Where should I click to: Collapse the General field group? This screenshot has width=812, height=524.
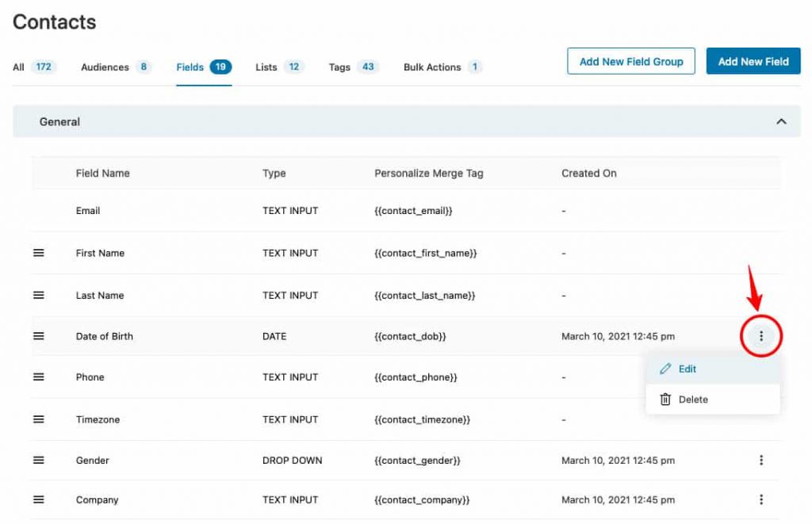coord(781,121)
